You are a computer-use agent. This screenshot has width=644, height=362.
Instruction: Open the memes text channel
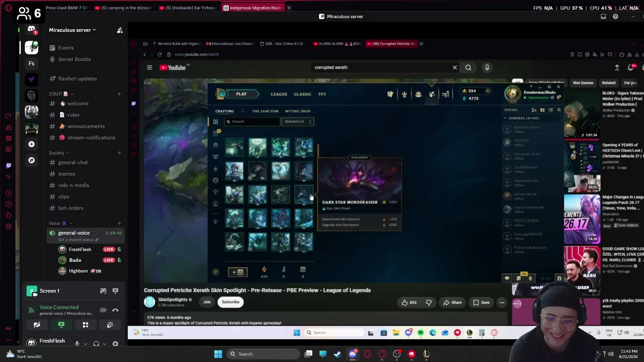[x=66, y=174]
